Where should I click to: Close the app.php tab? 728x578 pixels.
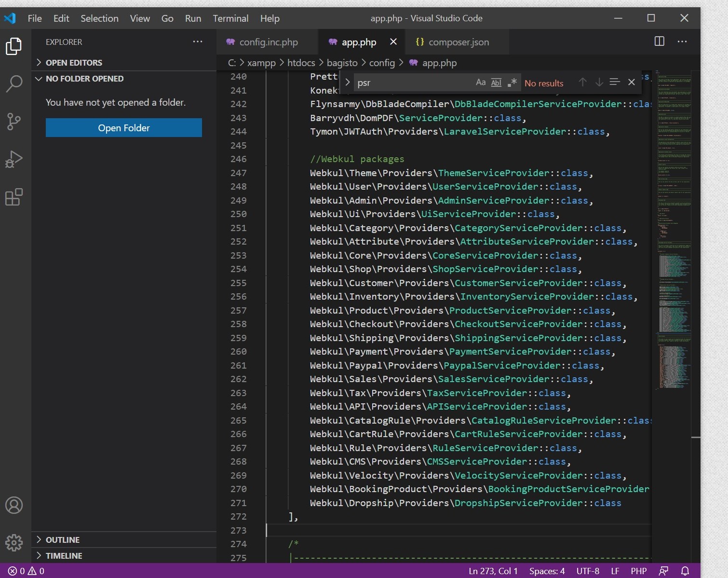(x=393, y=41)
